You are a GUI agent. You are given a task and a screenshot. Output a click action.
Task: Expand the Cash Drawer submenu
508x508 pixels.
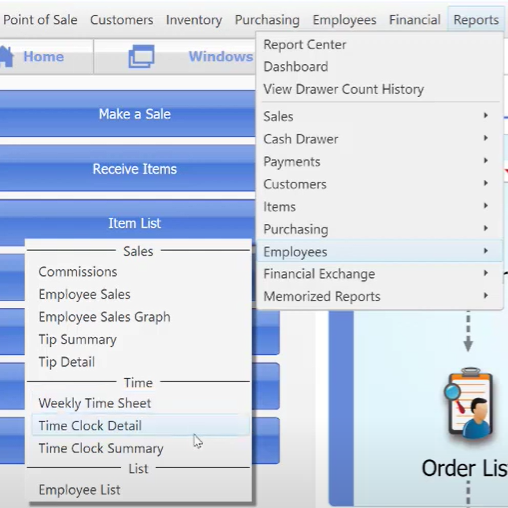pyautogui.click(x=379, y=139)
